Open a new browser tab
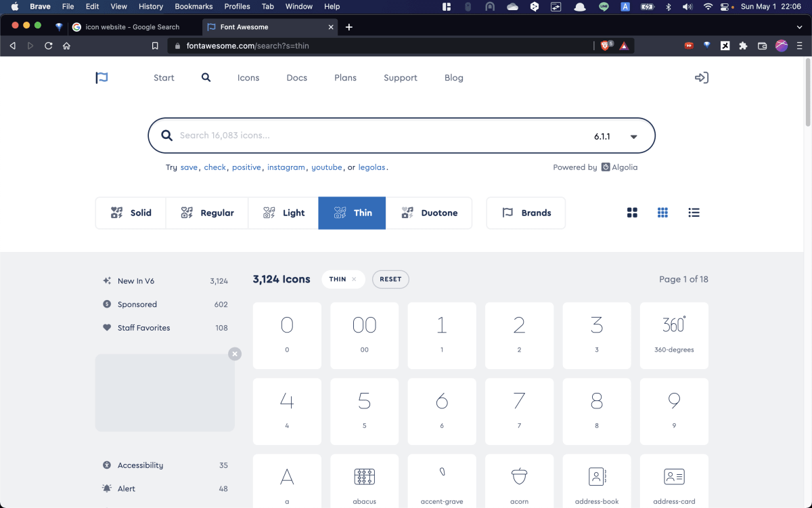 [349, 27]
